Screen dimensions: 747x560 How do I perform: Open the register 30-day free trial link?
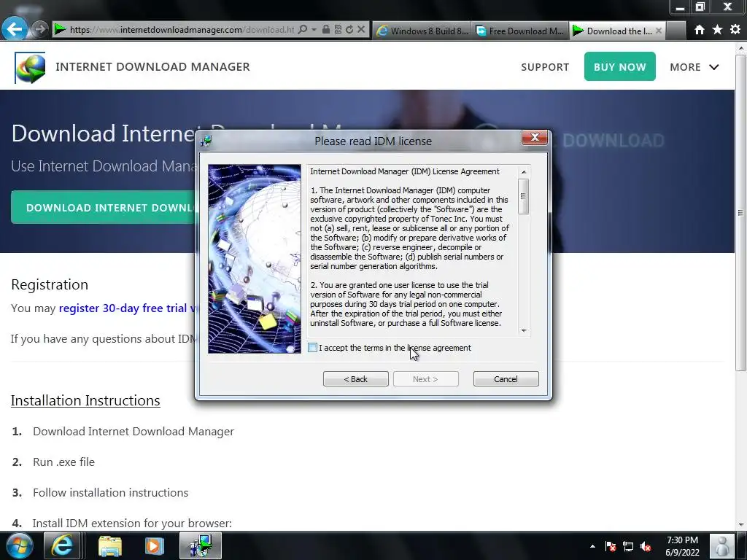(x=128, y=308)
